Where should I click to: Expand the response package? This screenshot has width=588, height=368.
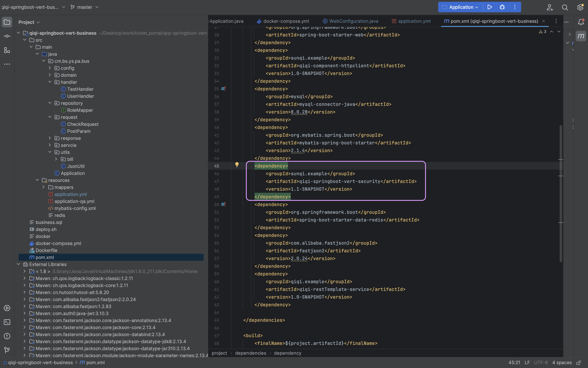coord(50,138)
